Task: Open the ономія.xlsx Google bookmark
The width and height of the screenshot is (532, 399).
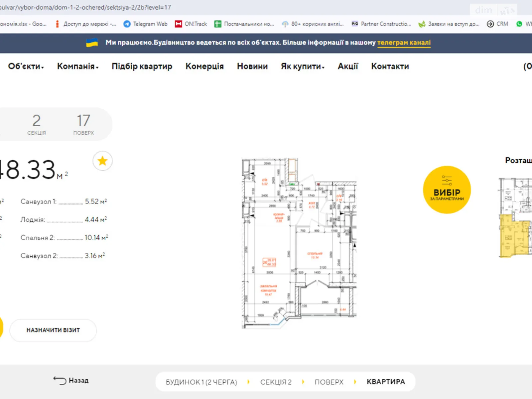Action: click(23, 24)
